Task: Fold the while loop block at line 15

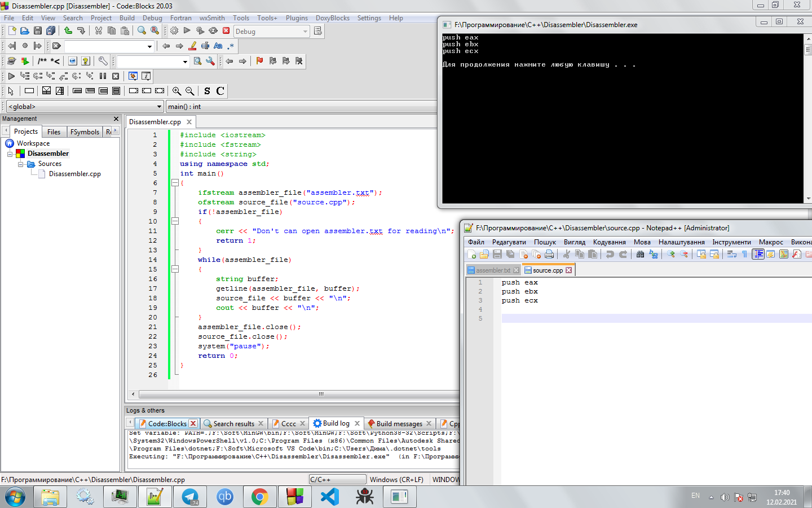Action: point(175,269)
